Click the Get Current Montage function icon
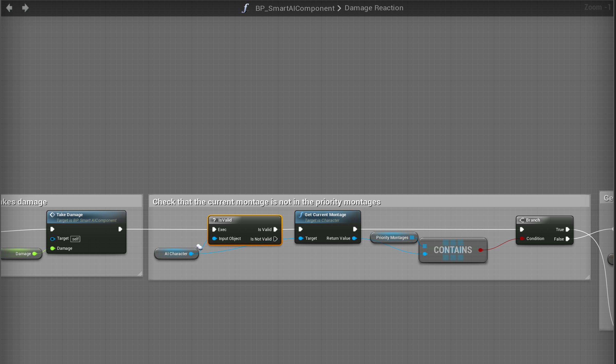The image size is (616, 364). pyautogui.click(x=301, y=215)
